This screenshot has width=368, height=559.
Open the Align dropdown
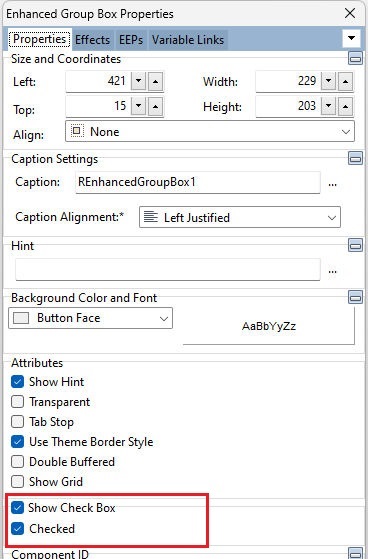[x=210, y=132]
